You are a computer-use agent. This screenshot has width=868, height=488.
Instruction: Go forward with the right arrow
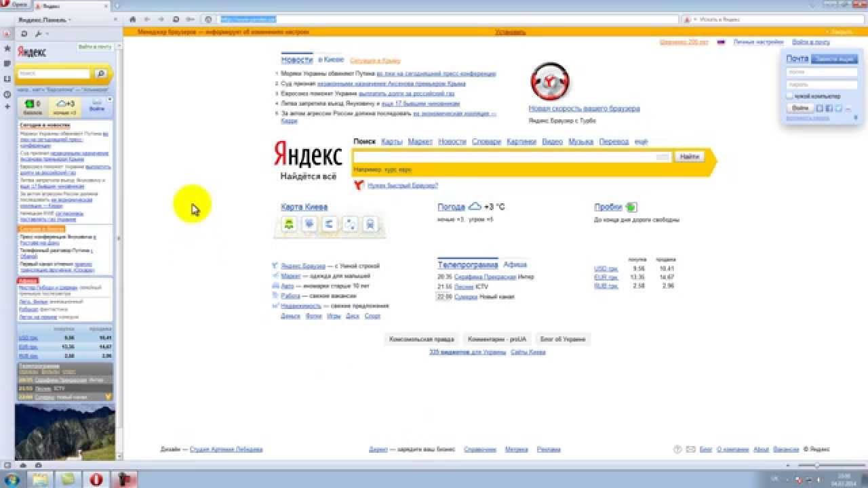pyautogui.click(x=161, y=20)
